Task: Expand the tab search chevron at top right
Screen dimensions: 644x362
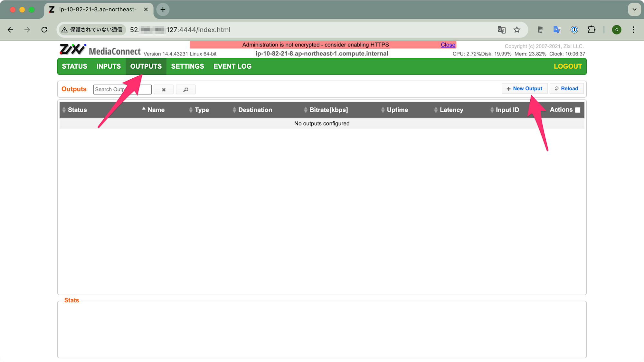Action: [634, 9]
